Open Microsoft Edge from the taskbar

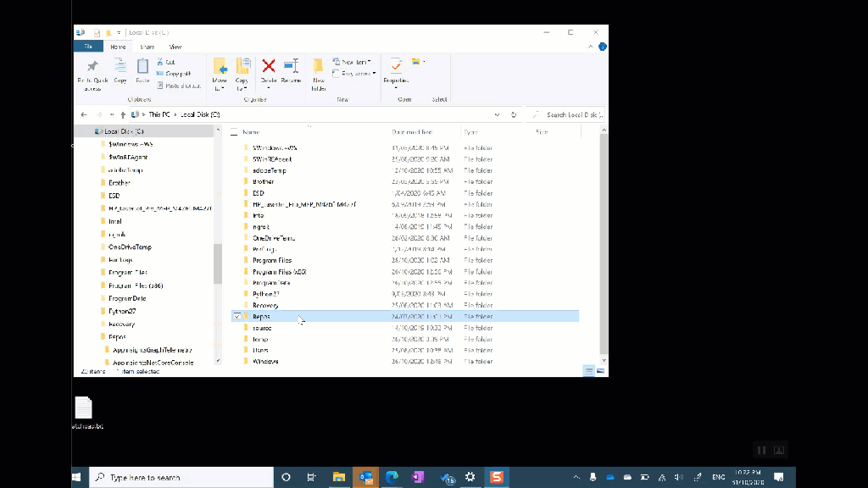(x=392, y=477)
